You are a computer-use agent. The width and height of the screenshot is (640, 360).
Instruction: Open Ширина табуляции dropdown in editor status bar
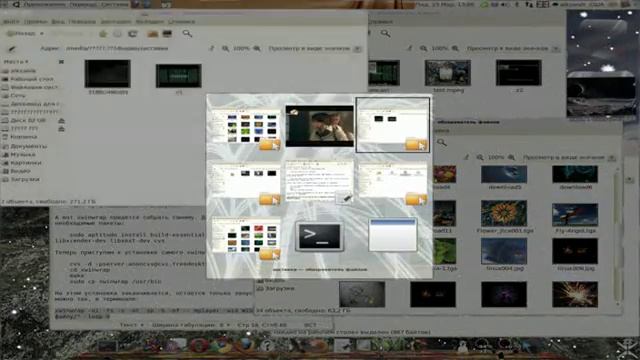tap(191, 325)
